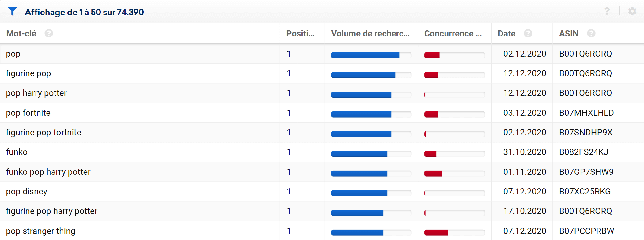This screenshot has width=644, height=240.
Task: Select keyword 'figurine pop harry potter'
Action: point(52,211)
